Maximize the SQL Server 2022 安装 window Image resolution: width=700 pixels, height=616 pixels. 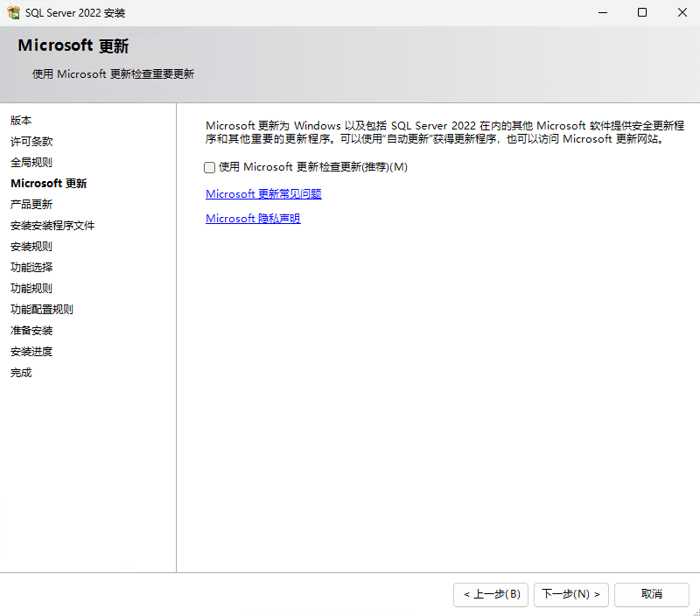point(642,12)
